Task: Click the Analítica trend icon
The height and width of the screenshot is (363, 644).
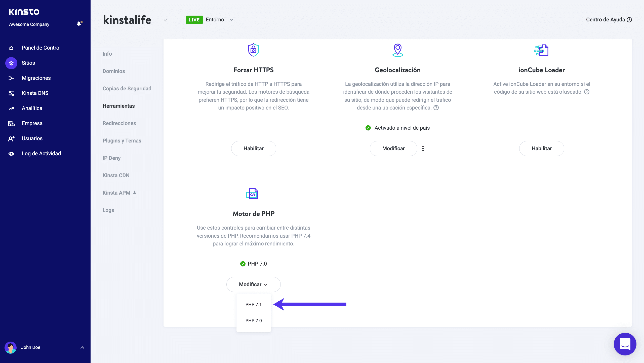Action: click(11, 108)
